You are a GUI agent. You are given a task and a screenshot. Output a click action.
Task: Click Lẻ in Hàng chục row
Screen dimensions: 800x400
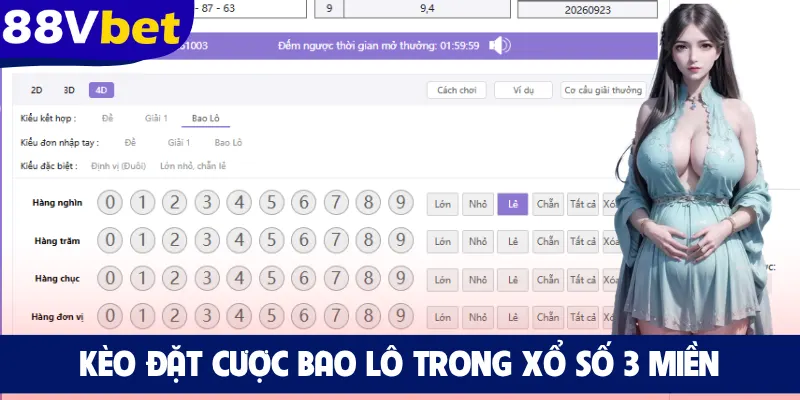tap(513, 280)
